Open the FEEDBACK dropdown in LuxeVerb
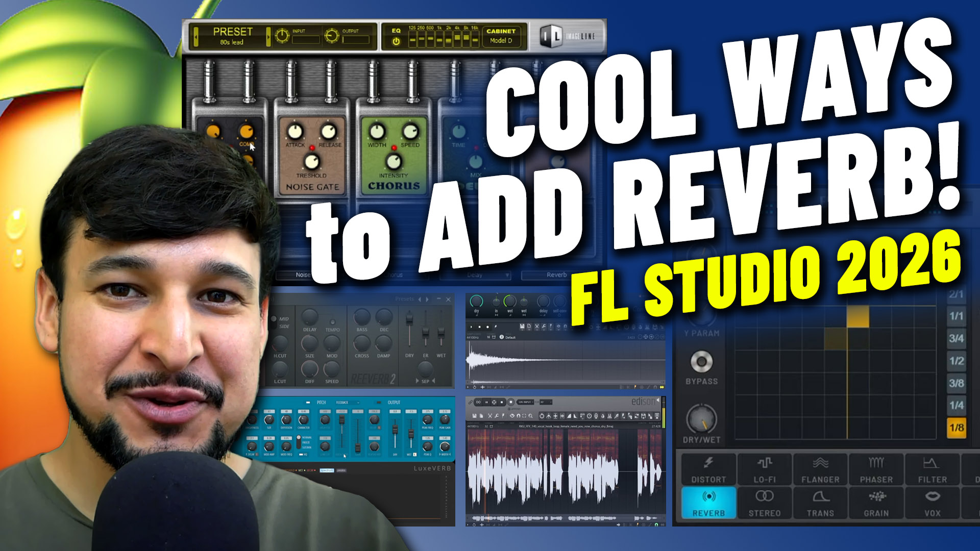The width and height of the screenshot is (980, 551). pos(348,403)
